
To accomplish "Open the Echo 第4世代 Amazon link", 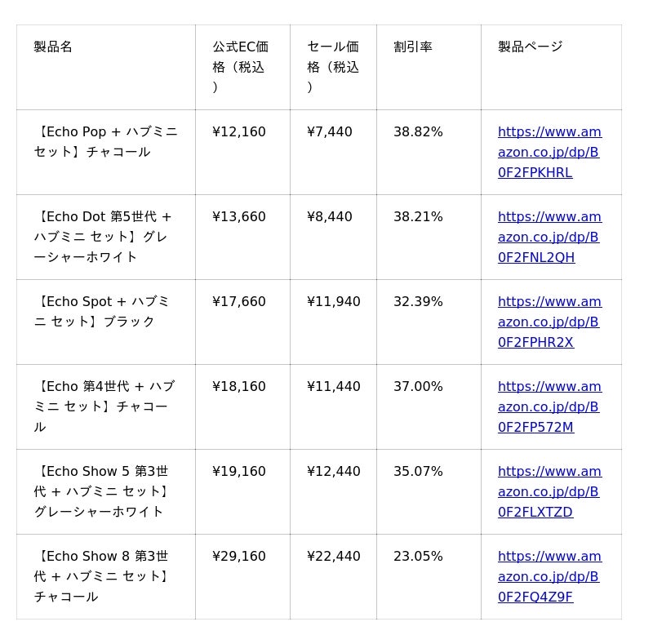I will (x=549, y=406).
